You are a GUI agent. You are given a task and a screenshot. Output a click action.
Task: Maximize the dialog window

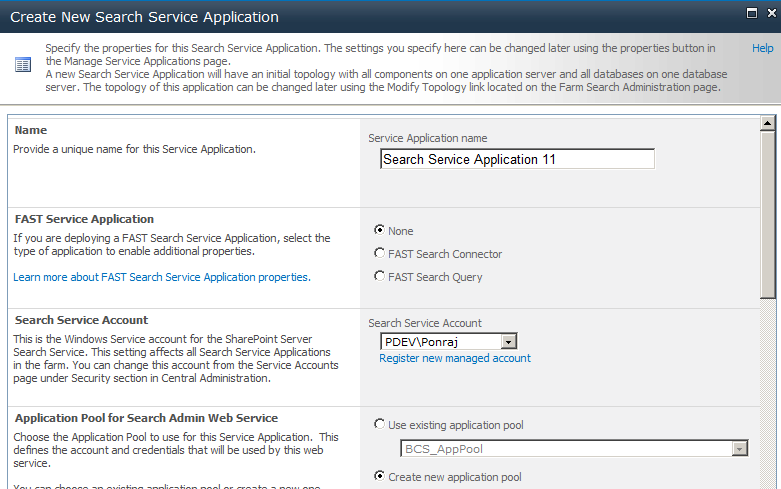752,13
